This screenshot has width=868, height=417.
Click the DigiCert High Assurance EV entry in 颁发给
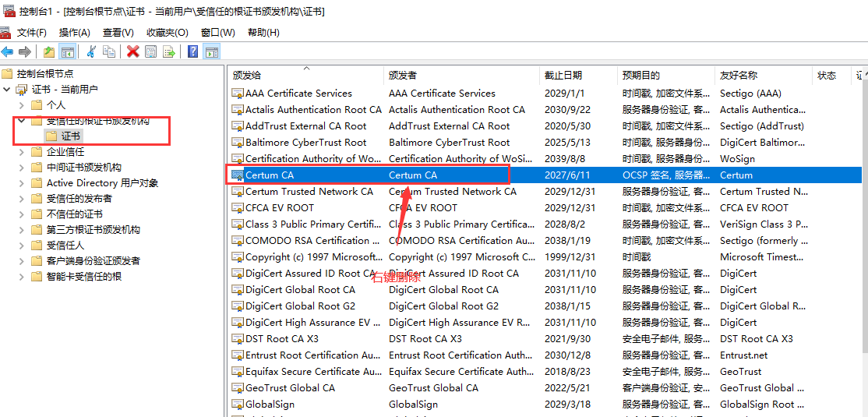click(312, 323)
